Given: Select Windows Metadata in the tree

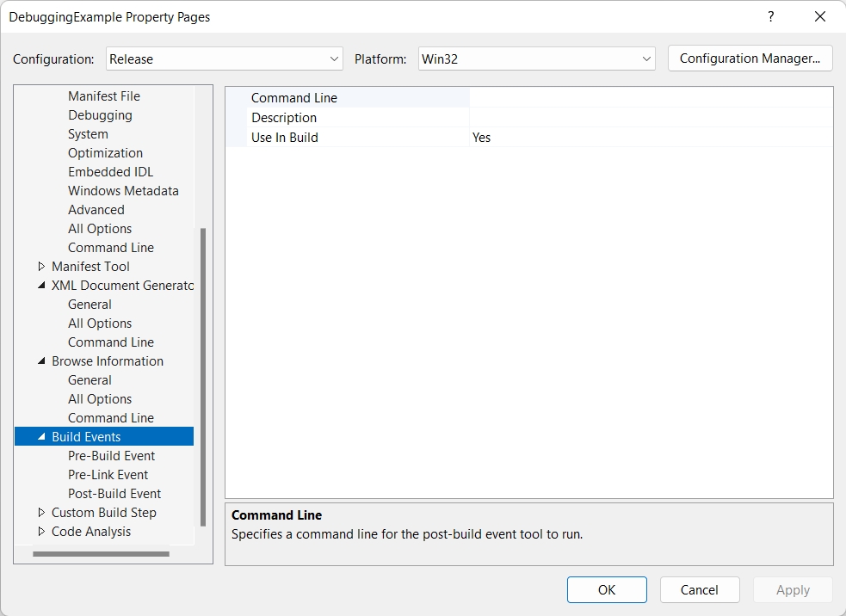Looking at the screenshot, I should coord(123,191).
